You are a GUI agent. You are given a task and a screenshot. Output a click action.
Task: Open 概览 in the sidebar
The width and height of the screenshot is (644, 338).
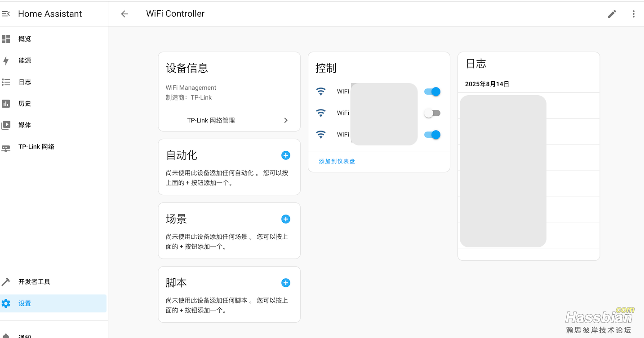(53, 39)
